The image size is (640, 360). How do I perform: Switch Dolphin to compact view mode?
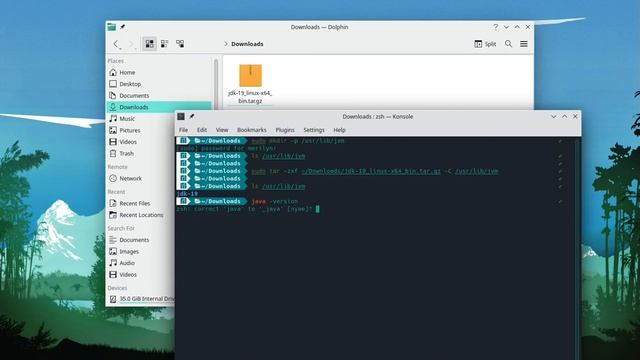[x=164, y=44]
